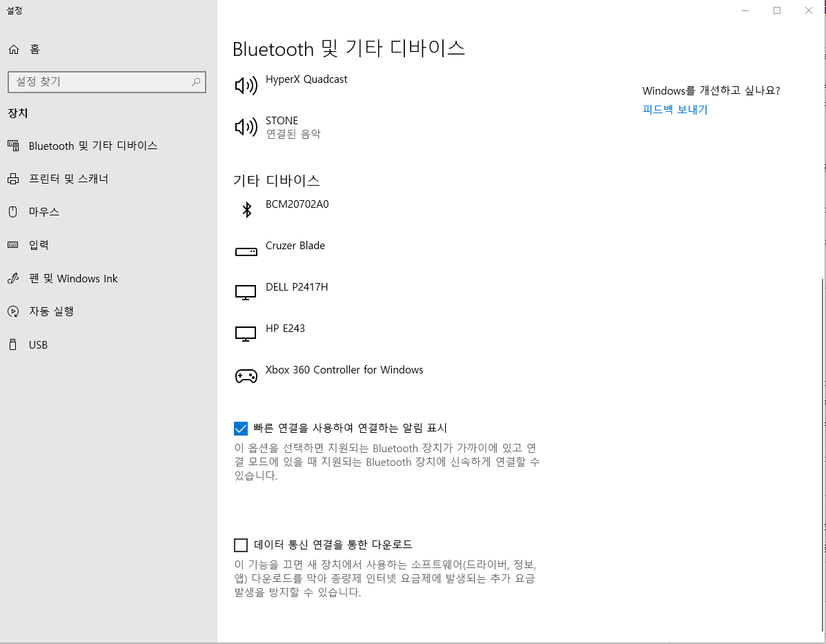
Task: Enable 데이터 통신 연결을 통한 다운로드 checkbox
Action: 241,545
